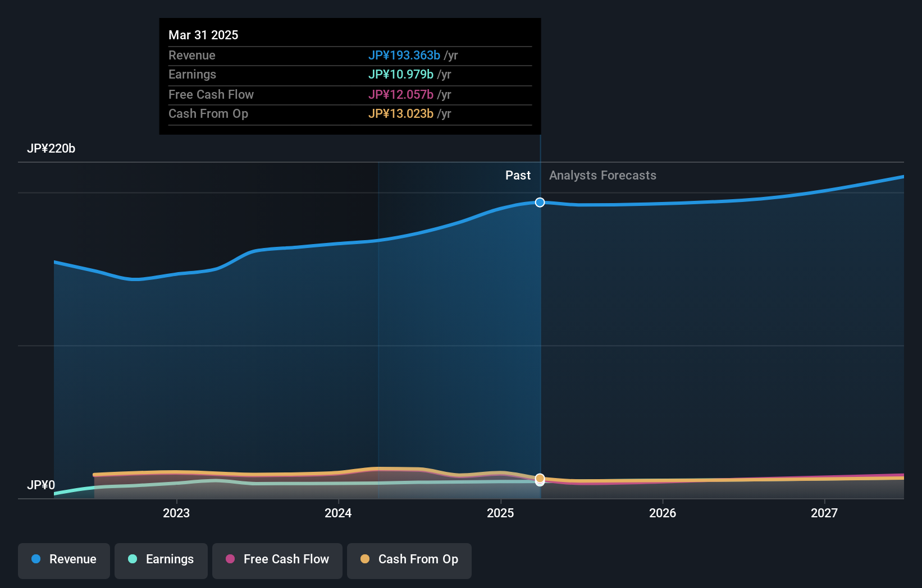
Task: Click the orange Cash From Op legend dot
Action: tap(366, 559)
